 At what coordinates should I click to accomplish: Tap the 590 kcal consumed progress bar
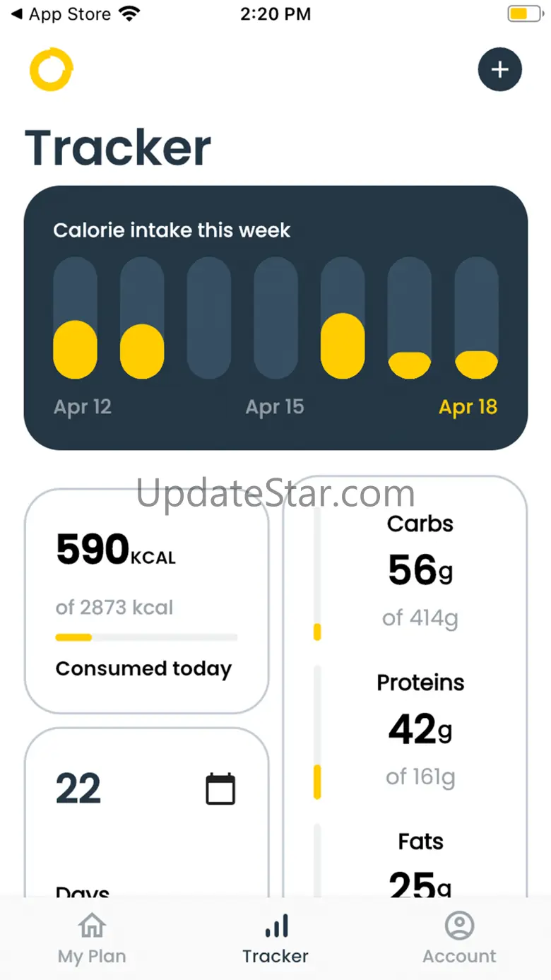click(x=146, y=637)
